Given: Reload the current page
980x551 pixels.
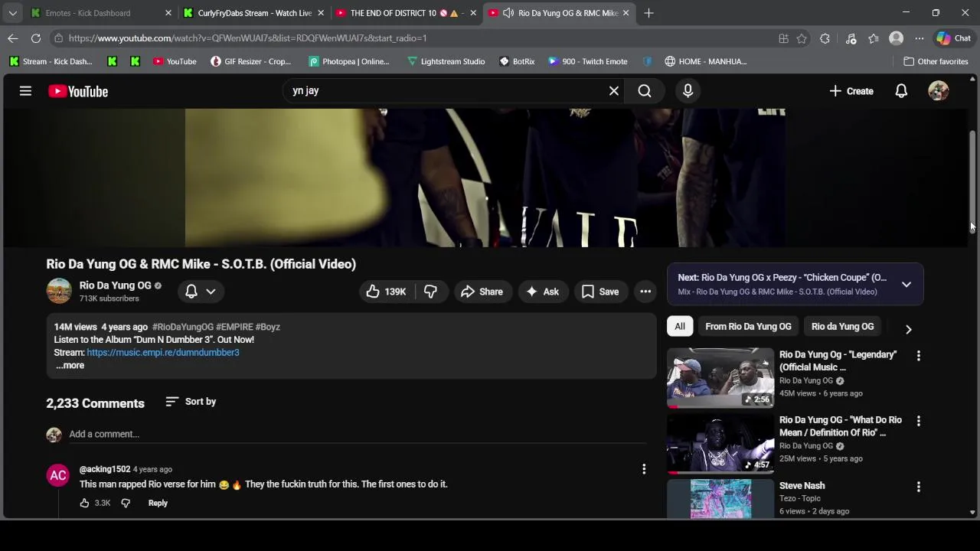Looking at the screenshot, I should coord(36,38).
